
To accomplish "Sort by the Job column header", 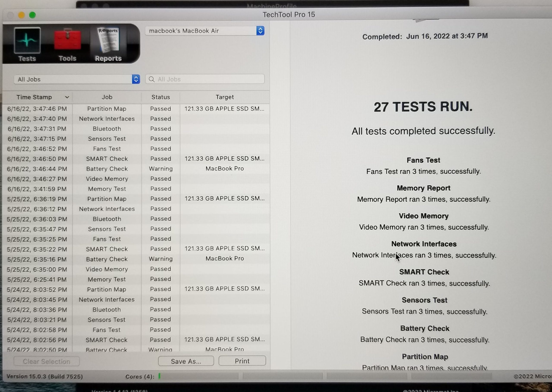I will tap(107, 97).
